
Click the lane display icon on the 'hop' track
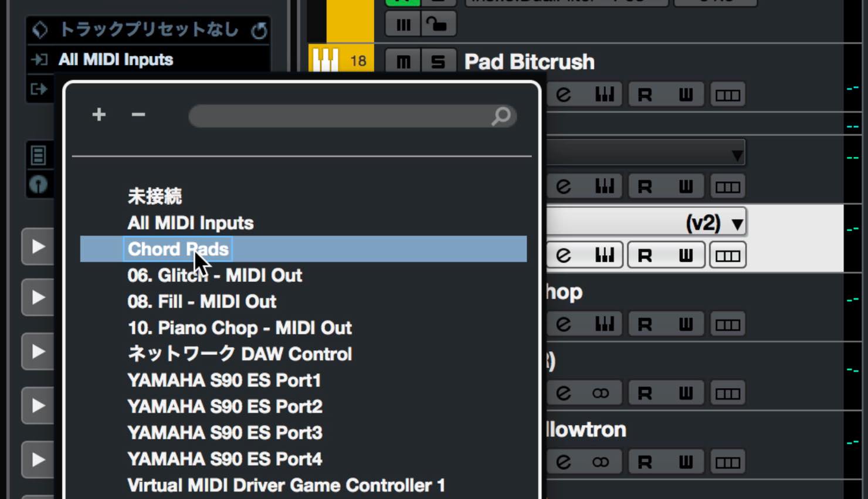click(728, 325)
